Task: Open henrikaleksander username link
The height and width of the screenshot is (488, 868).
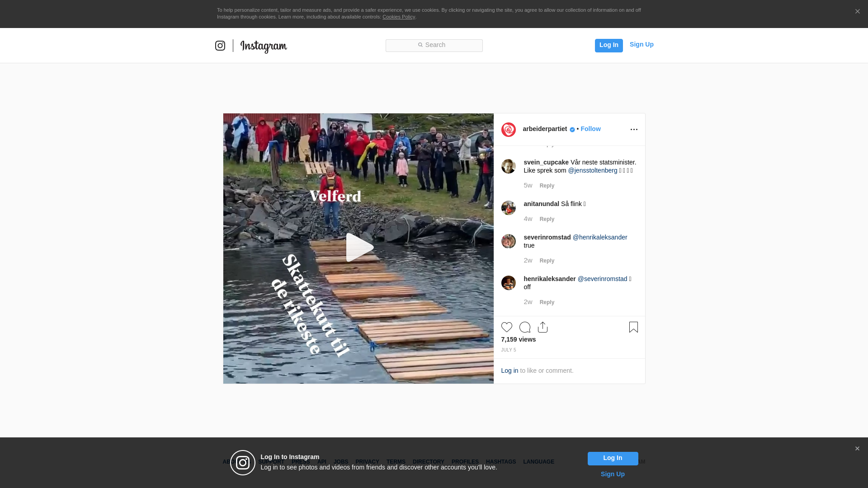Action: tap(550, 279)
